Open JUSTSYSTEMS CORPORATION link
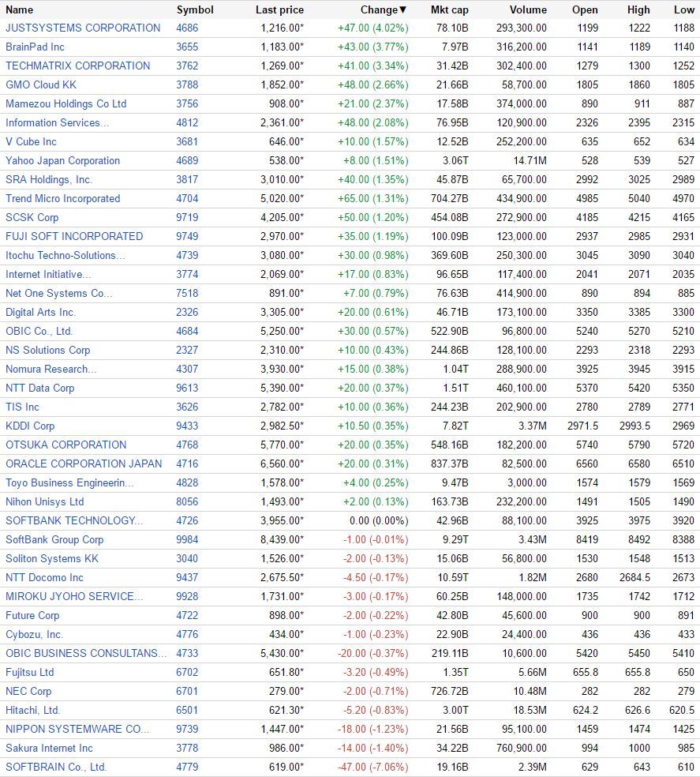Image resolution: width=700 pixels, height=777 pixels. (x=83, y=28)
